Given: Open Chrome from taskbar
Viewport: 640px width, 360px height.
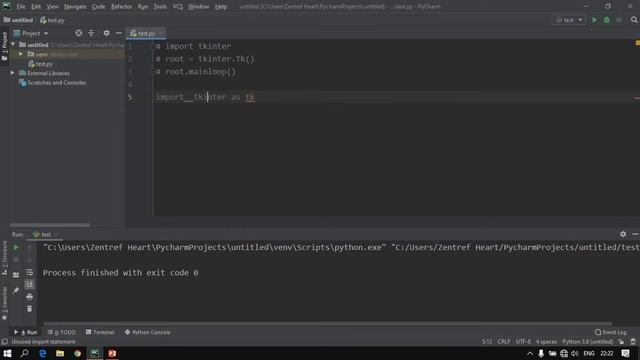Looking at the screenshot, I should 78,353.
